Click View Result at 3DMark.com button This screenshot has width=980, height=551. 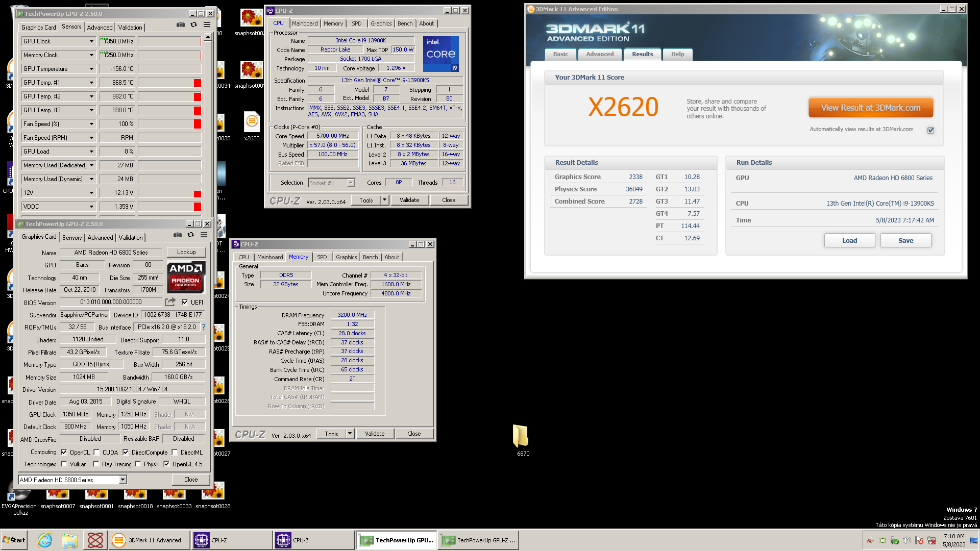click(871, 108)
